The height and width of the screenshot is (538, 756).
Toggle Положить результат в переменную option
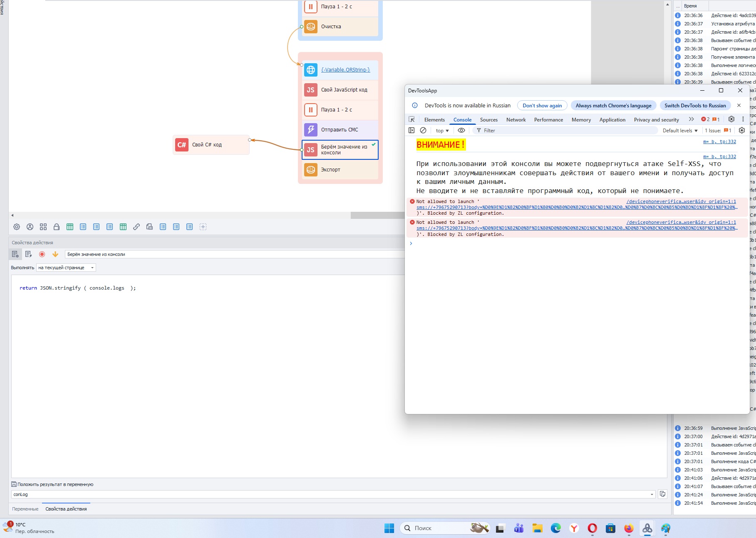pos(14,484)
